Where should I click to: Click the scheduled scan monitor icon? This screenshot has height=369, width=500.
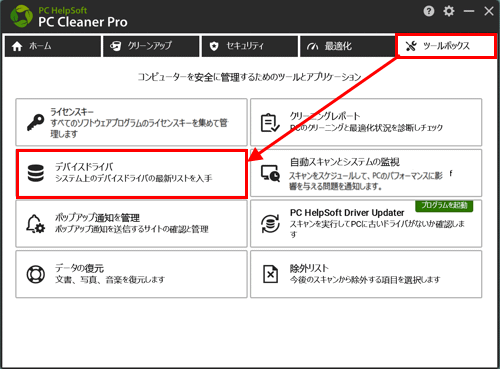(270, 173)
